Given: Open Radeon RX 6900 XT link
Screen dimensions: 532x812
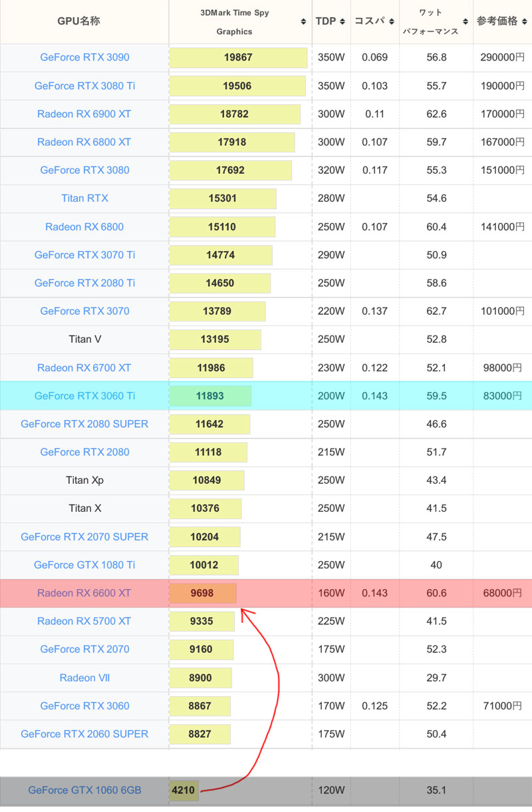Looking at the screenshot, I should click(84, 114).
